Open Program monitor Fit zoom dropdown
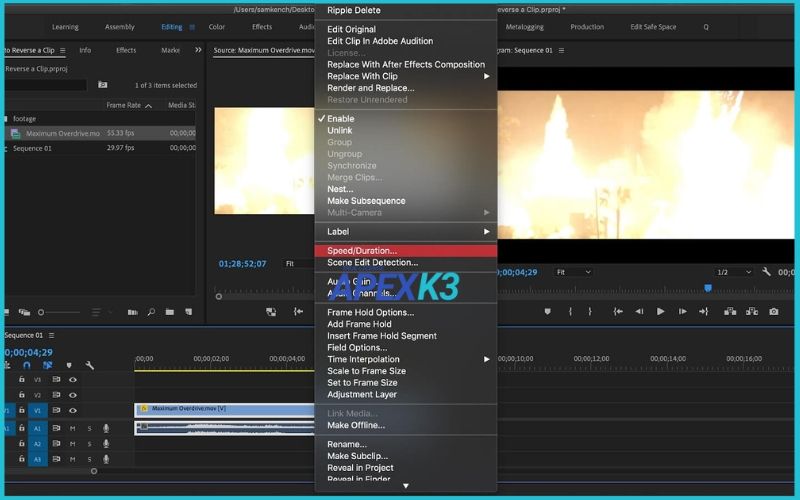 point(574,272)
